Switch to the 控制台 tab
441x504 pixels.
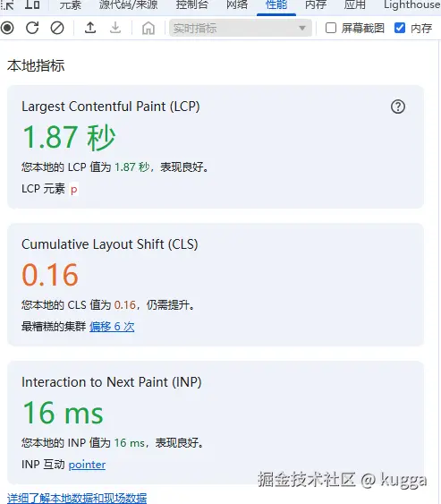tap(192, 4)
